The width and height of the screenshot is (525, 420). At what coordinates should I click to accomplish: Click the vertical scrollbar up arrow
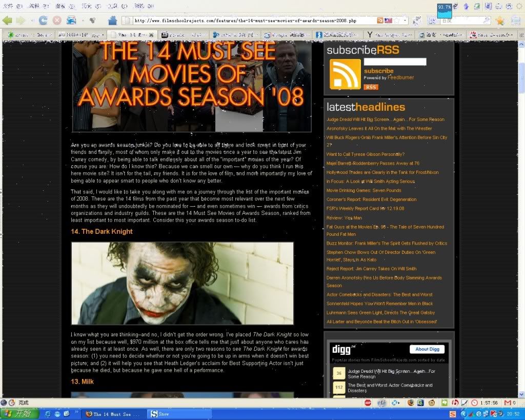[521, 45]
